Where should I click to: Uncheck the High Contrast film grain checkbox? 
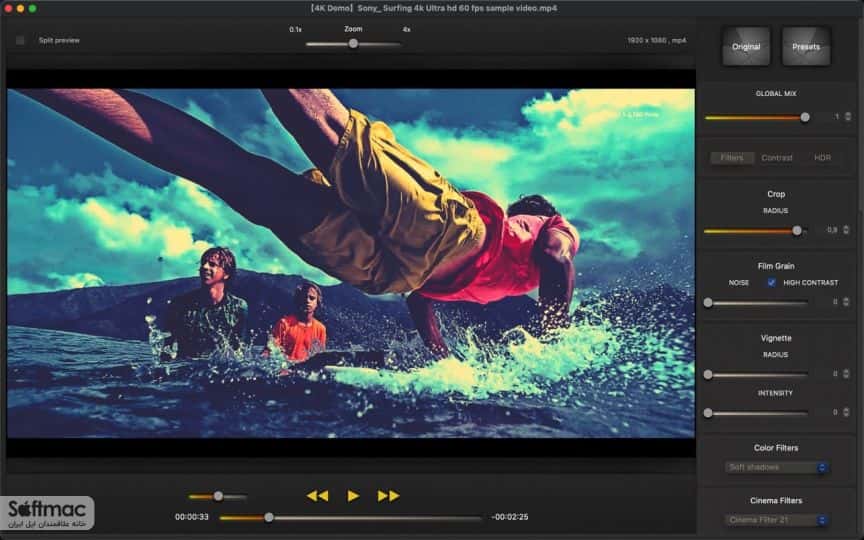point(771,282)
